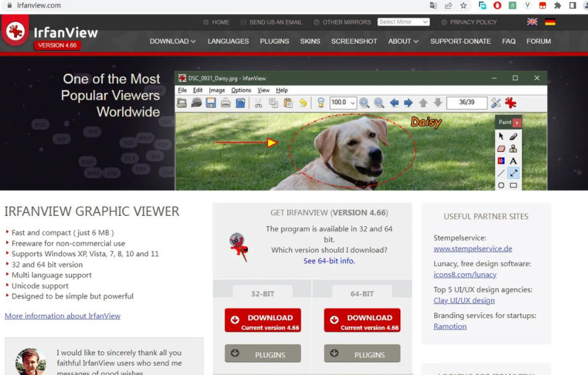Select the Line tool in Paint panel

coord(501,173)
